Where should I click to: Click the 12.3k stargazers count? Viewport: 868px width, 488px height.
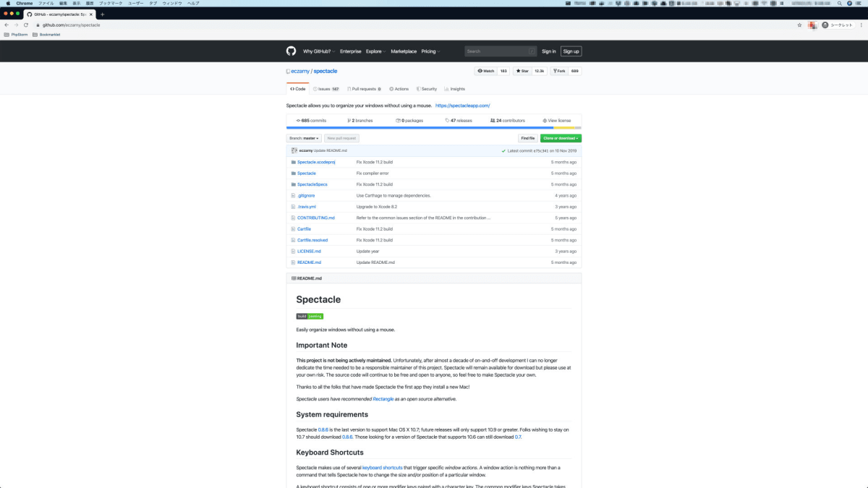point(540,71)
